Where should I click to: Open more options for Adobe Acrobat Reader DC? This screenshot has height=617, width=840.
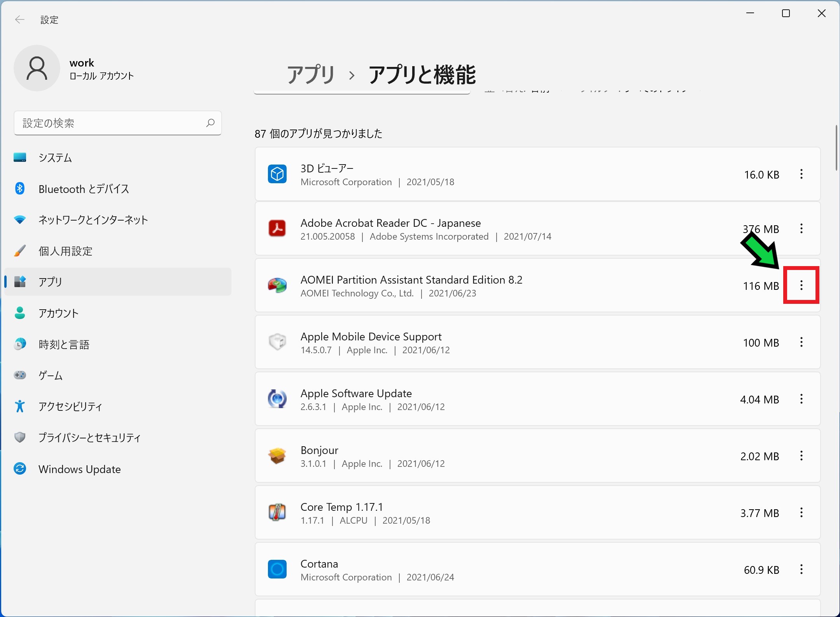click(x=801, y=228)
